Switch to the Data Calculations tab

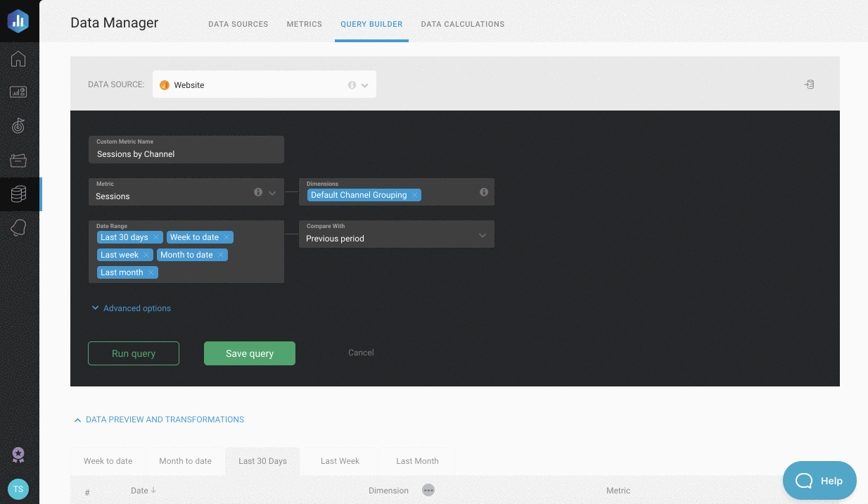(x=463, y=24)
